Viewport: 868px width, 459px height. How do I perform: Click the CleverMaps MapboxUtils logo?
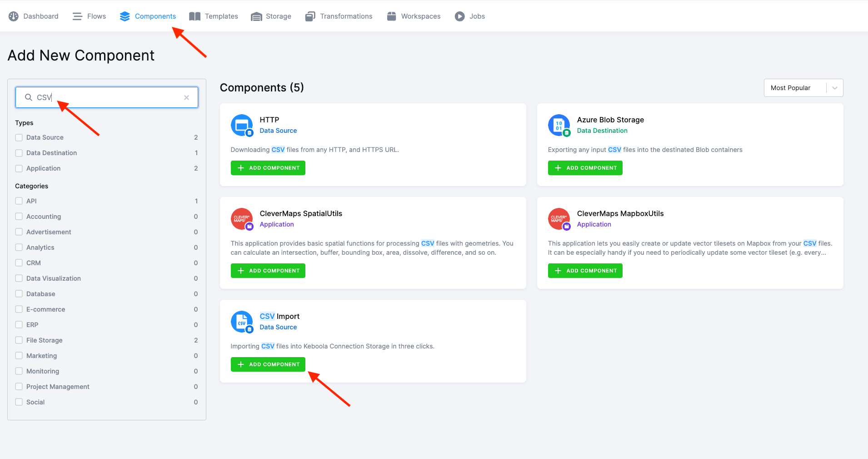559,219
